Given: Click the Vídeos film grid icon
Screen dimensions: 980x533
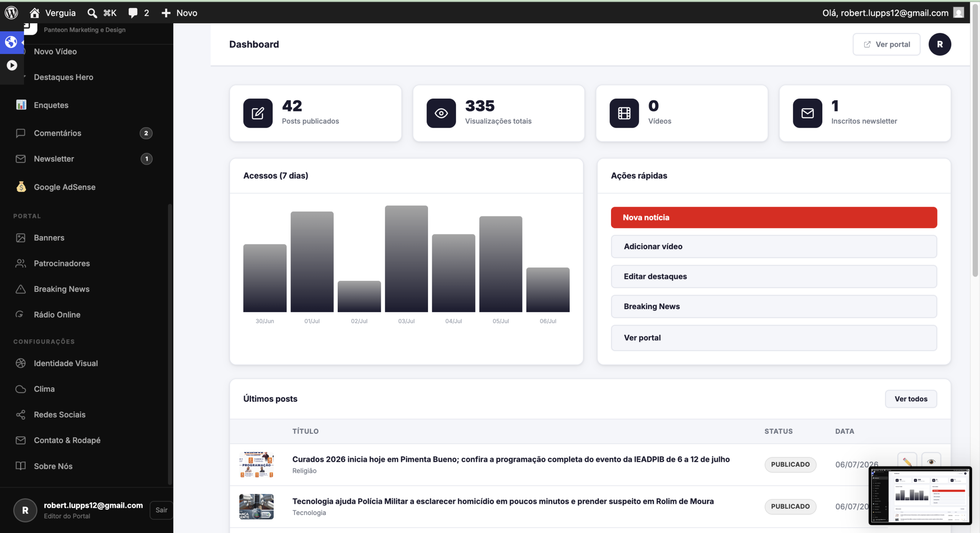Looking at the screenshot, I should pos(624,113).
